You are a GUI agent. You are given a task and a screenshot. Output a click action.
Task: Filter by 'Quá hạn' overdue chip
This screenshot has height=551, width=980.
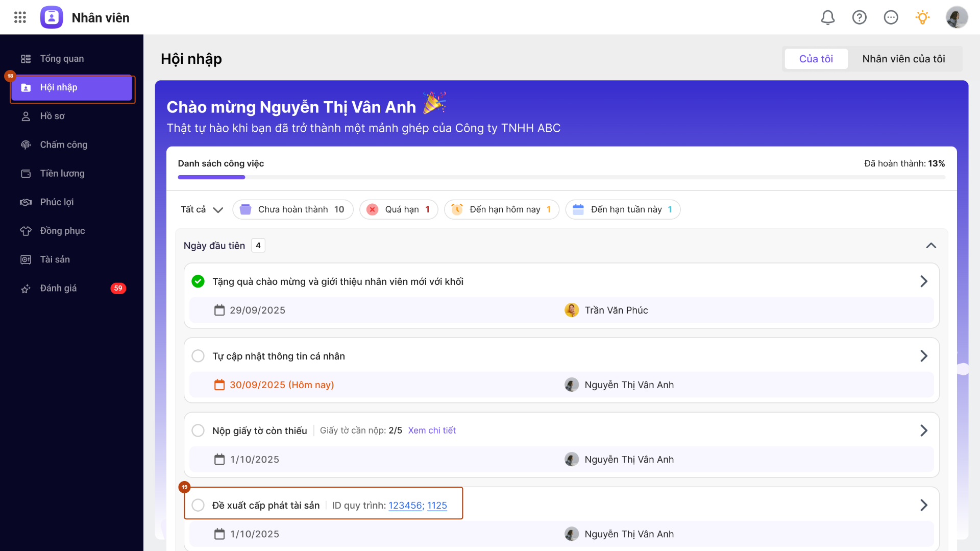click(x=399, y=209)
